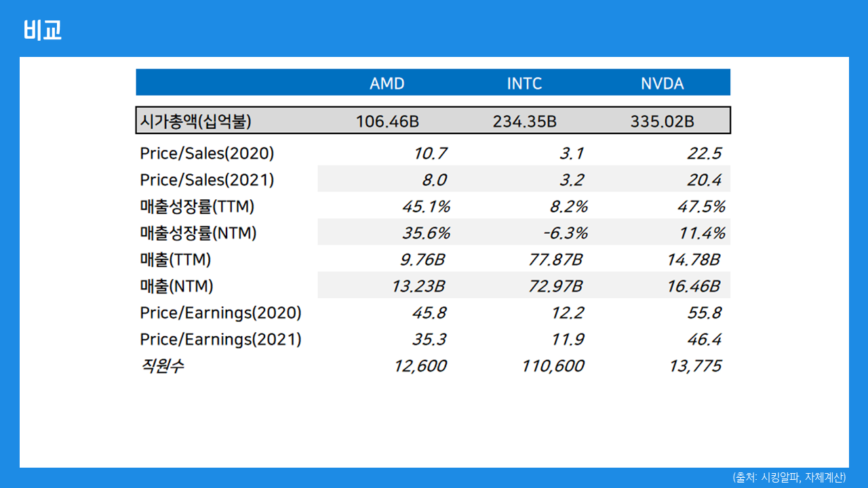
Task: Select the NVDA P/E 2021 value 46.4
Action: 704,339
